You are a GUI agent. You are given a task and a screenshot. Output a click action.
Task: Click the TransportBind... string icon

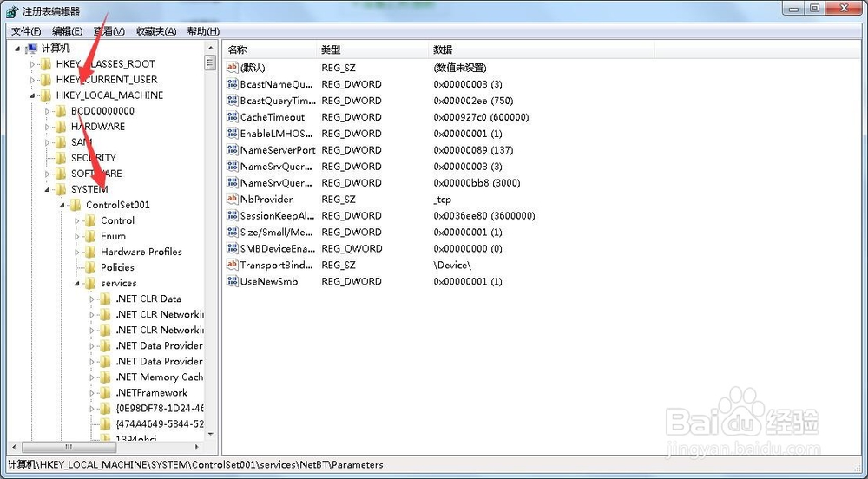pyautogui.click(x=233, y=265)
